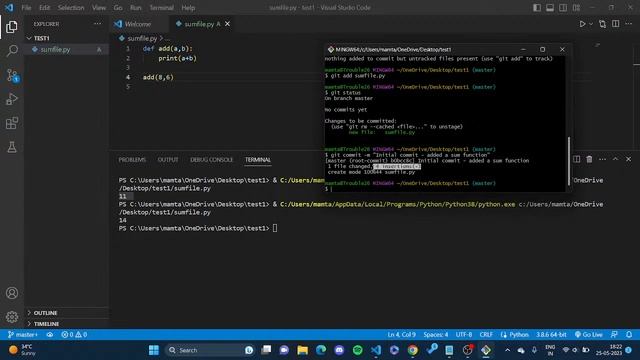640x360 pixels.
Task: Change encoding via UTF-8 status item
Action: [x=464, y=335]
